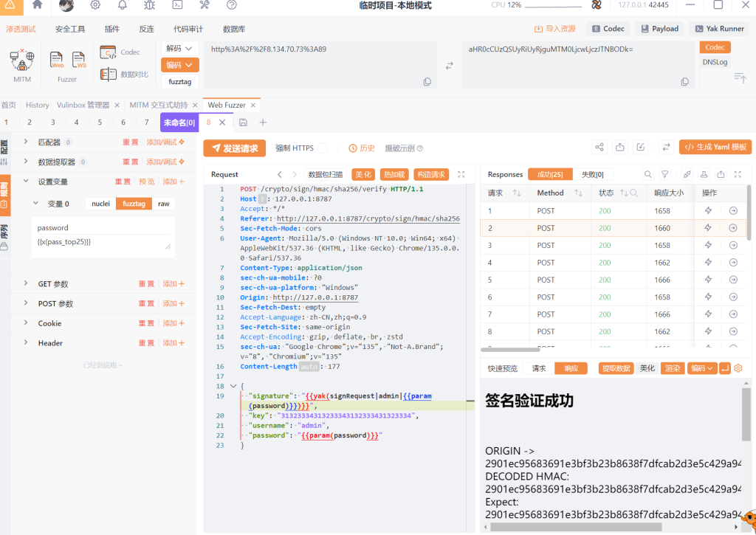The image size is (756, 535).
Task: Click the filter funnel icon in Responses
Action: pyautogui.click(x=664, y=175)
